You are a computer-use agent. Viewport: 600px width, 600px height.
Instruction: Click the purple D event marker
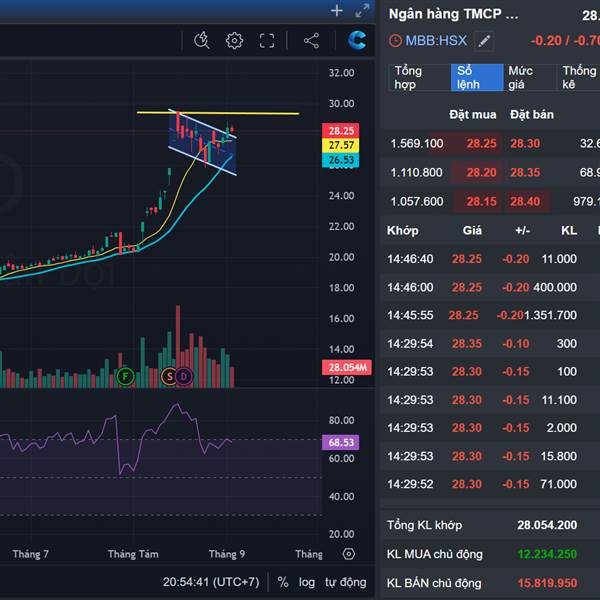point(184,377)
